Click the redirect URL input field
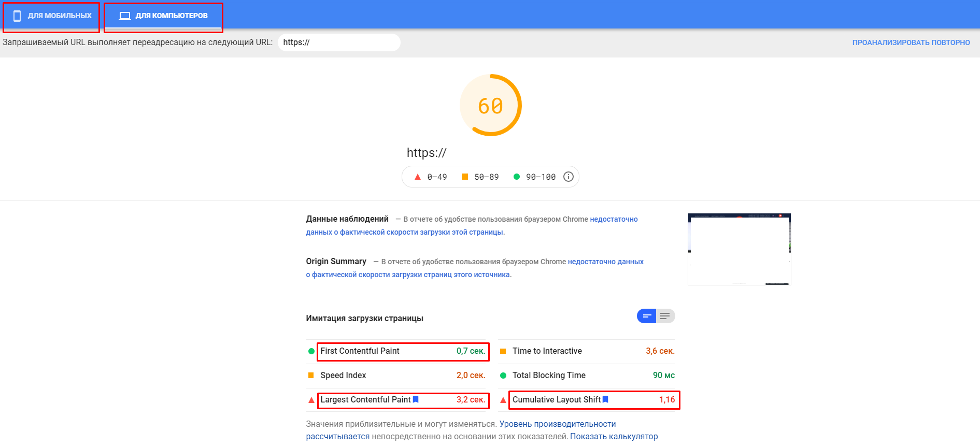The image size is (980, 447). pyautogui.click(x=339, y=42)
